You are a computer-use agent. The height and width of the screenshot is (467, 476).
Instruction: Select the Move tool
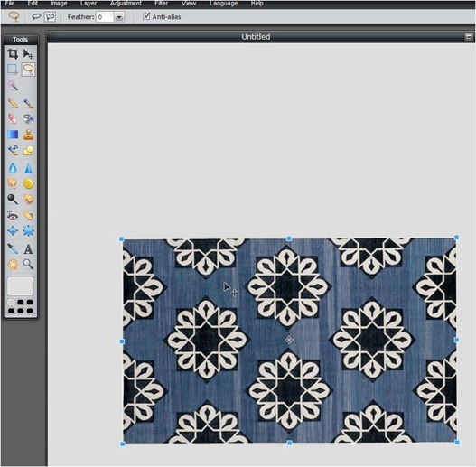tap(28, 54)
